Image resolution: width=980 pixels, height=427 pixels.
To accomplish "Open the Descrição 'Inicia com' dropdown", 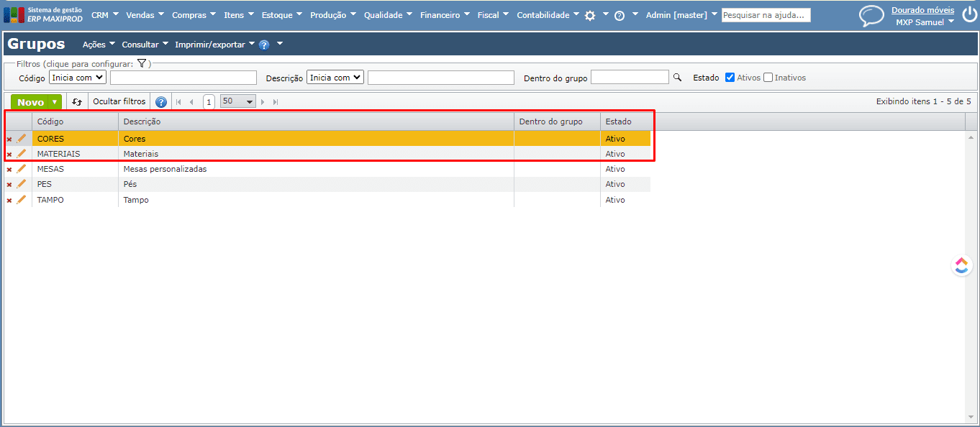I will (335, 77).
